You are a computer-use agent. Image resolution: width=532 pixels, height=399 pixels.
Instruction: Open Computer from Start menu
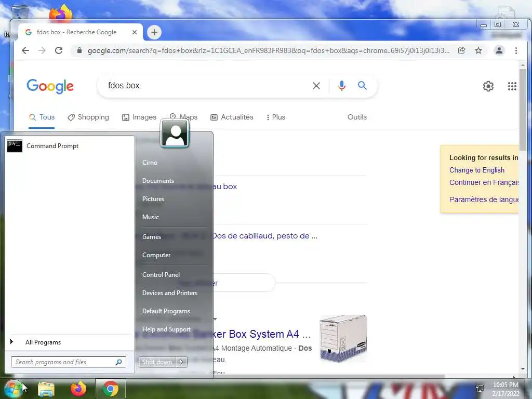coord(156,255)
